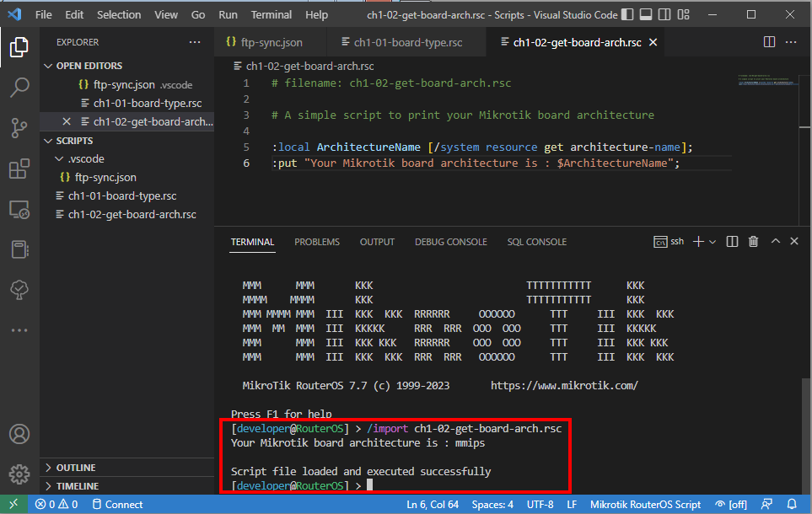Open the Remote Explorer icon
812x514 pixels.
19,210
